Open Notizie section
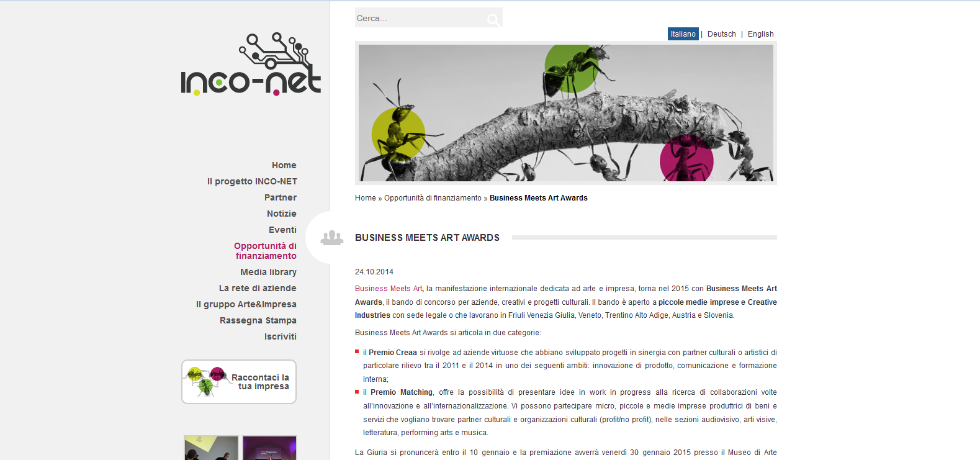This screenshot has width=980, height=460. (282, 214)
